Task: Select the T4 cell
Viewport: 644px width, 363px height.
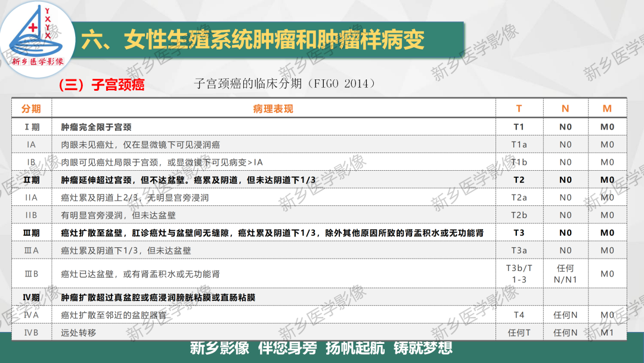Action: 519,315
